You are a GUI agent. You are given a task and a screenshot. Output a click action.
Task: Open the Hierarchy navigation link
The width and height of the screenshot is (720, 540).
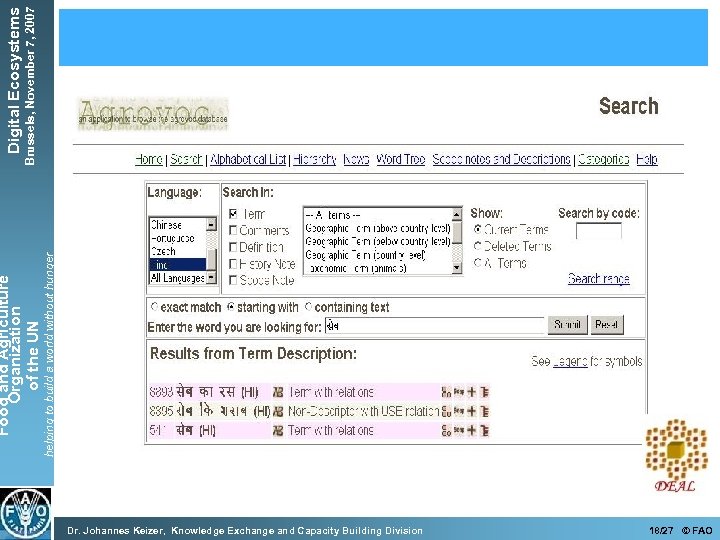pos(315,159)
